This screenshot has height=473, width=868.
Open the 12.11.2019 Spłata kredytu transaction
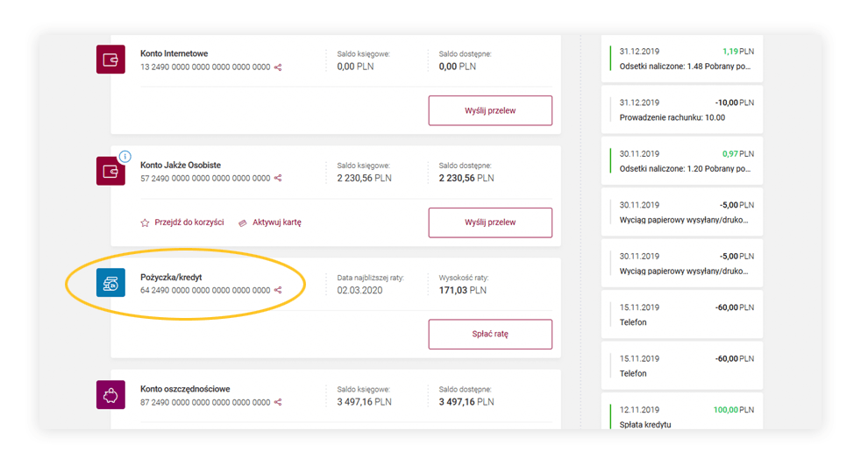[681, 416]
